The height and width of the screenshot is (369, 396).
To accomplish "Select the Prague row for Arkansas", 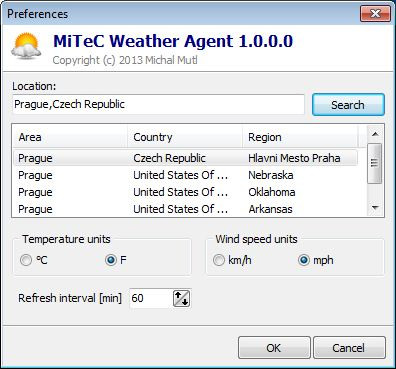I will (185, 209).
